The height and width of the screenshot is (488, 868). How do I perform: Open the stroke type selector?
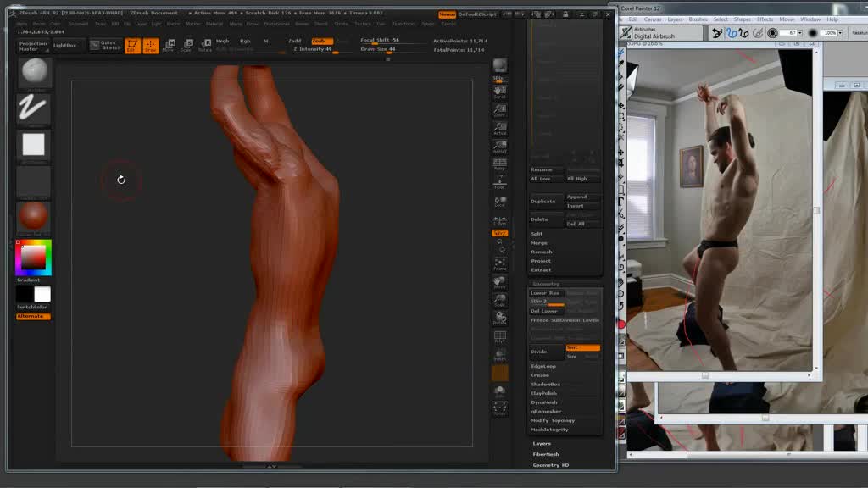(x=34, y=108)
